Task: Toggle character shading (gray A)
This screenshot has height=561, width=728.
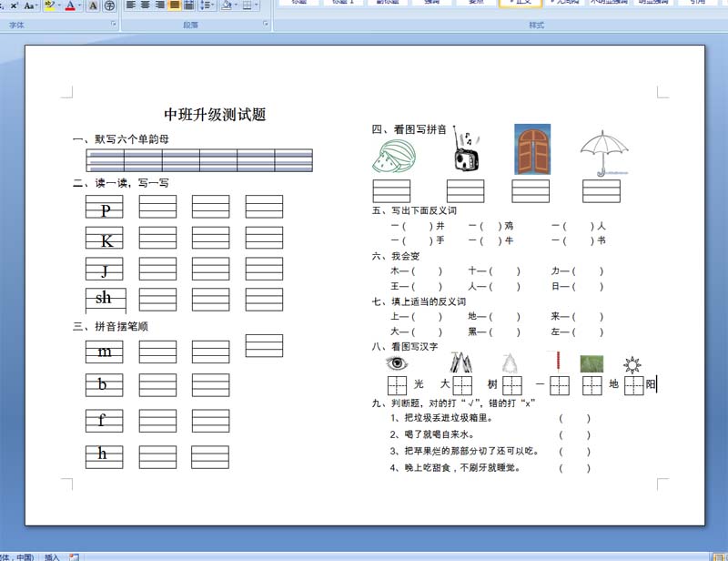Action: [x=93, y=5]
